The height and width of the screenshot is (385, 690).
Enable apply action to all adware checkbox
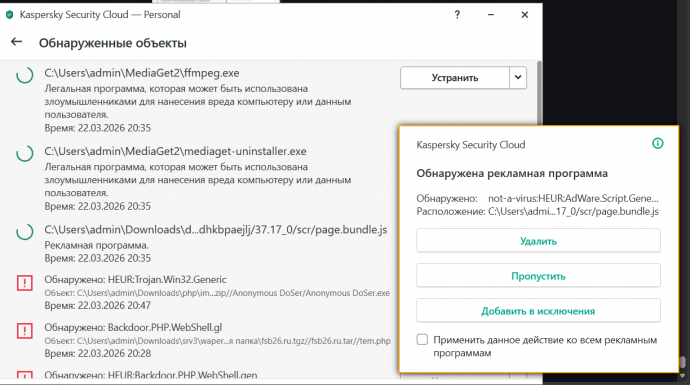pos(422,339)
